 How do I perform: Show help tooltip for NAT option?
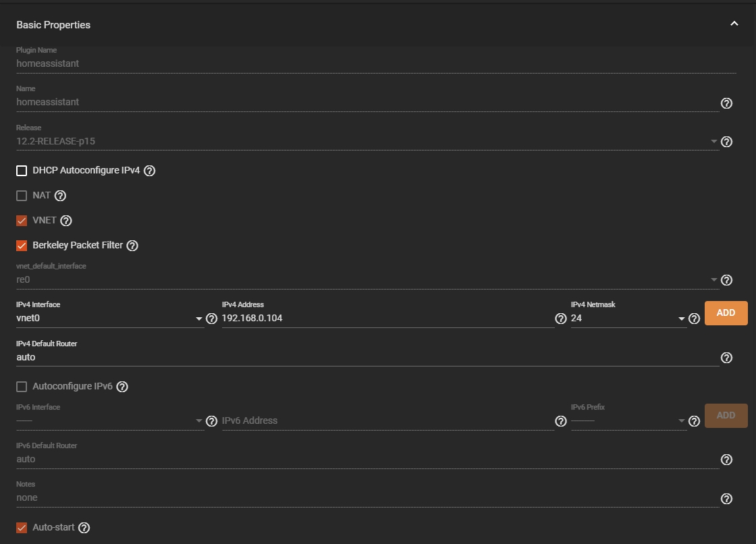(60, 196)
